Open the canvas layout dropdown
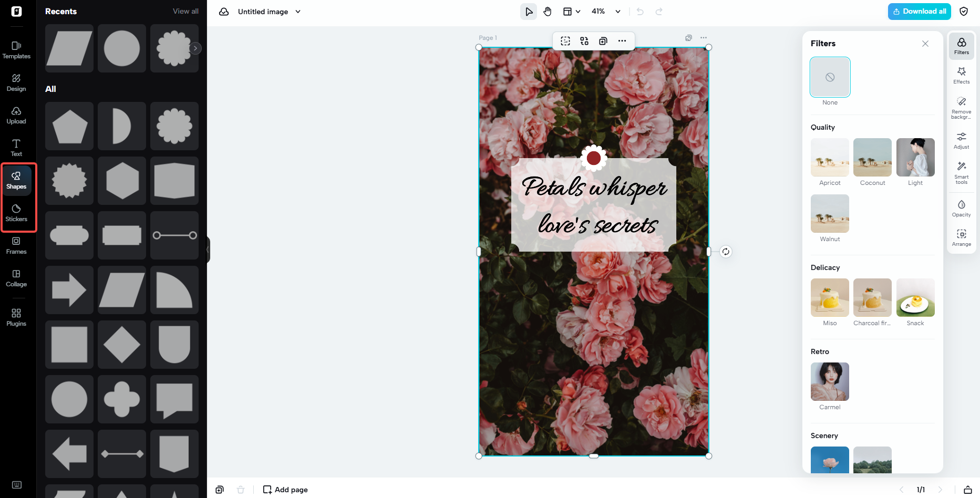Viewport: 980px width, 498px height. pos(572,12)
